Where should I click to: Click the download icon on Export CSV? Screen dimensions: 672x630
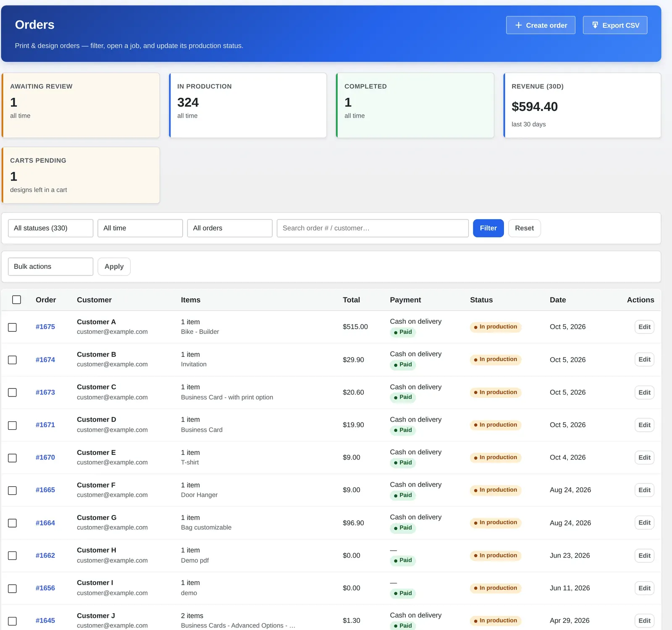(595, 25)
